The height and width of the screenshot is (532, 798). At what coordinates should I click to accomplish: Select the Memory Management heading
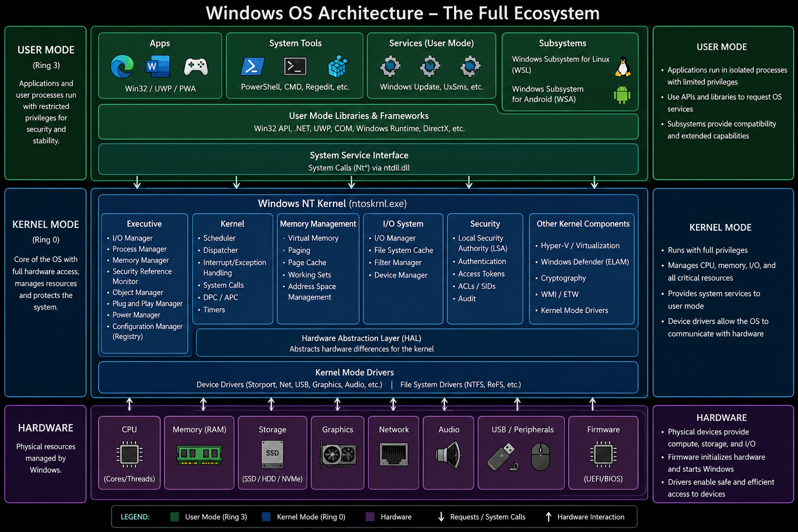click(x=318, y=224)
